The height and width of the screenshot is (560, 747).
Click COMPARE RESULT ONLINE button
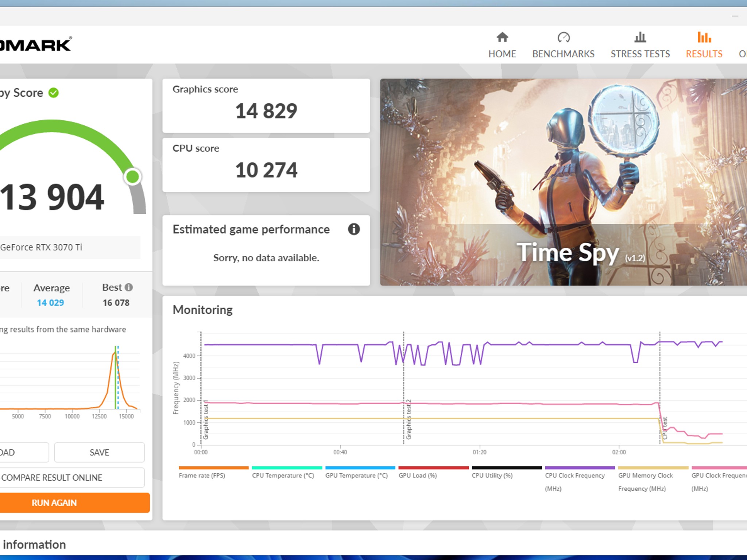(x=52, y=478)
